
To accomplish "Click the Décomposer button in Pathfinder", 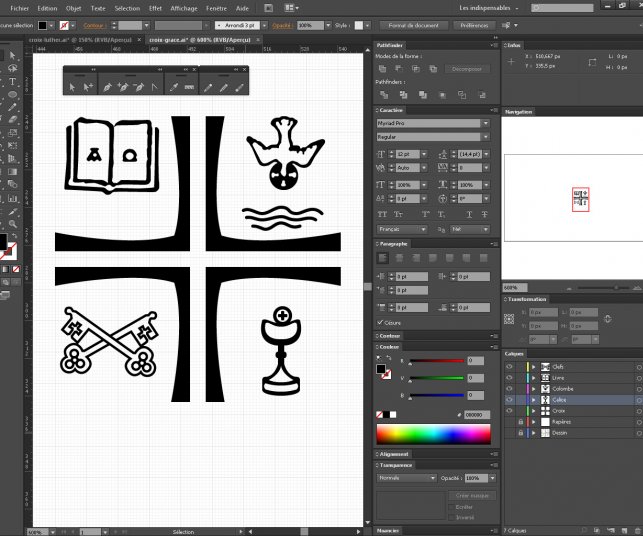I will 467,69.
